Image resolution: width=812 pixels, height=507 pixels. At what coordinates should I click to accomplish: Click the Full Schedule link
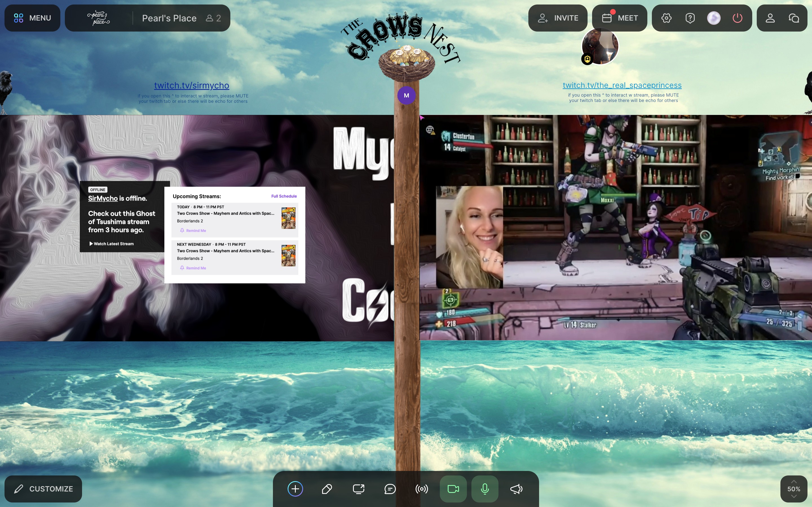click(x=284, y=196)
